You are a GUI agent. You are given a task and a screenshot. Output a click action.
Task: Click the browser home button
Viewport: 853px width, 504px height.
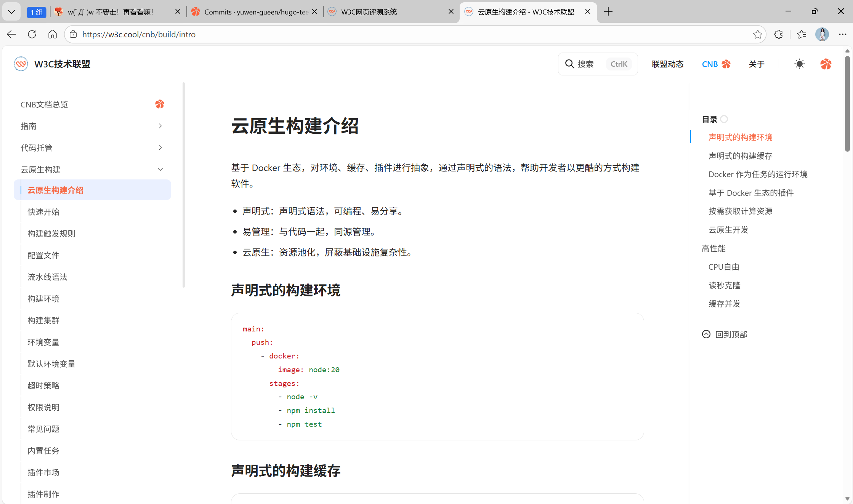point(53,34)
